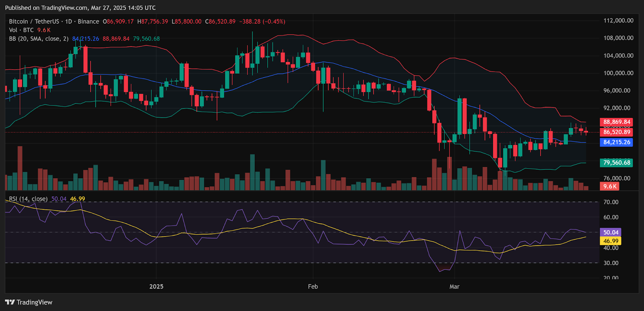
Task: Select the 1D interval label in legend
Action: 68,21
